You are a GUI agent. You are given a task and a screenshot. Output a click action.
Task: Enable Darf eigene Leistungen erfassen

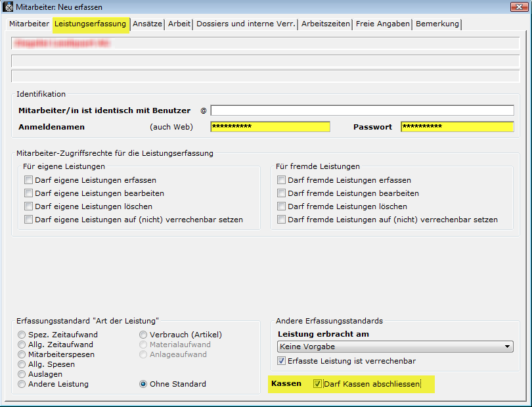28,180
